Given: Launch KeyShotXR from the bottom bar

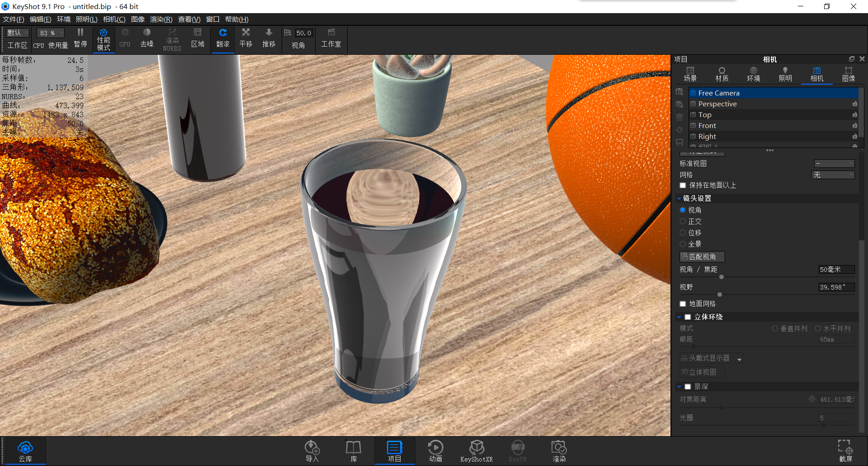Looking at the screenshot, I should click(x=476, y=450).
